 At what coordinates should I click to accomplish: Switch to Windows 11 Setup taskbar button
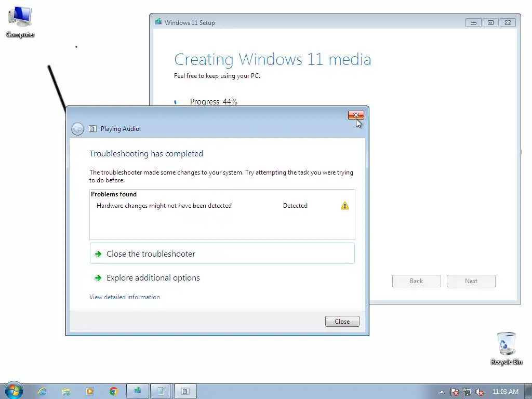point(137,391)
